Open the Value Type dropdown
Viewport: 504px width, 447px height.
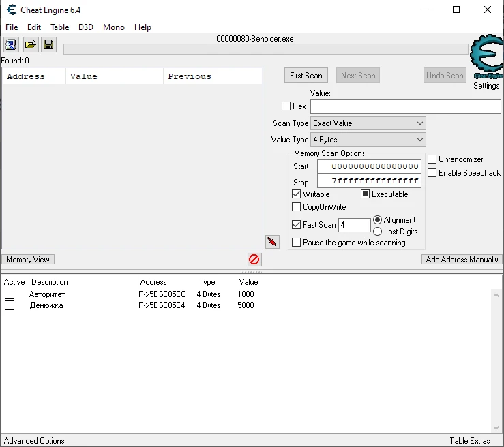coord(368,140)
